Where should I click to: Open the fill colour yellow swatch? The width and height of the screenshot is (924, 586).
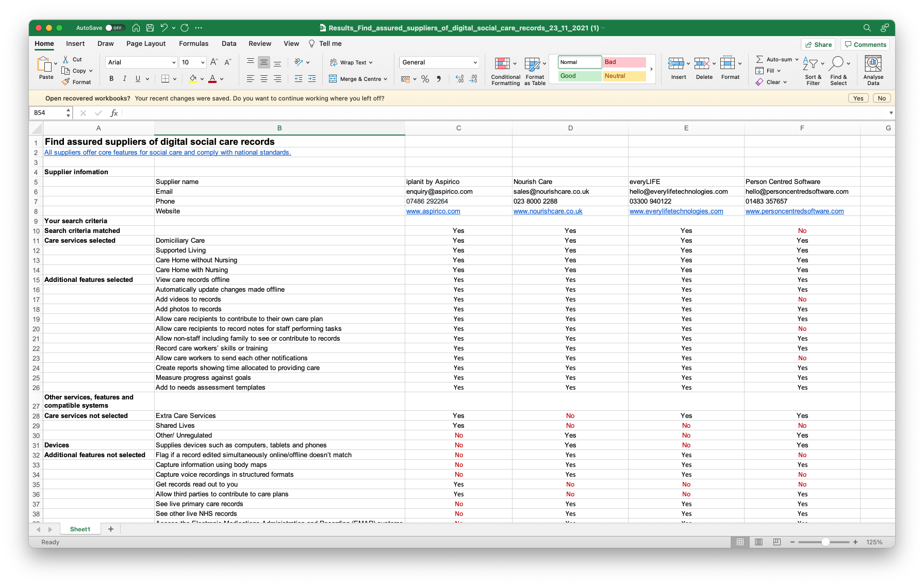[x=193, y=79]
